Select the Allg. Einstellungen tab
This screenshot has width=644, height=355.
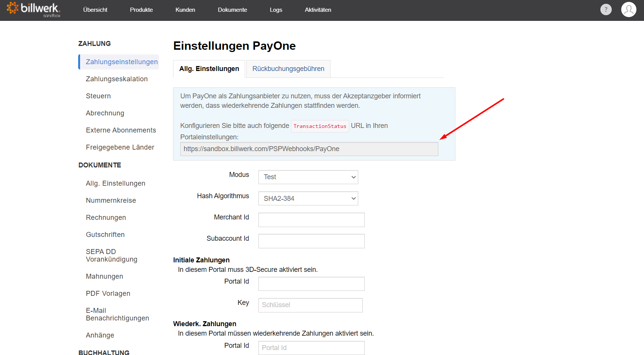point(209,69)
